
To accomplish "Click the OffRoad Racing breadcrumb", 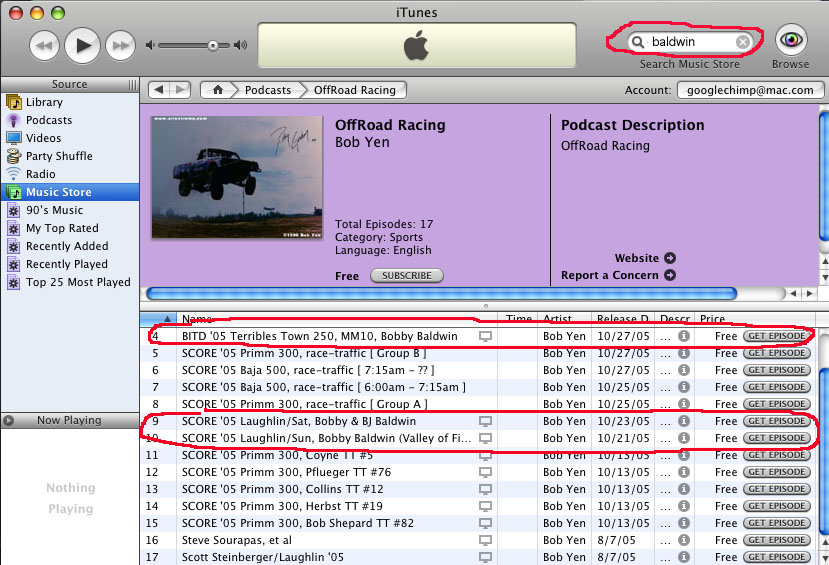I will 354,90.
